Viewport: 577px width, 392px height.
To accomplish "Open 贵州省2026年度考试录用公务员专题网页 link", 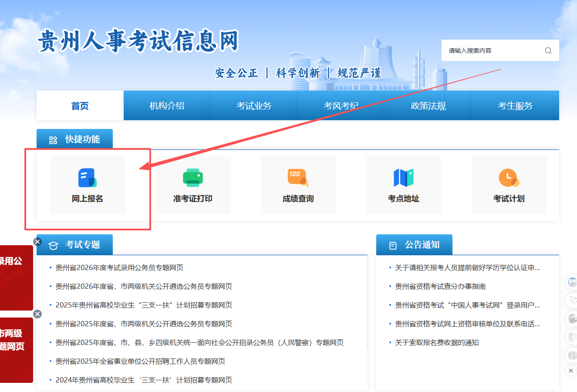I will coord(119,268).
